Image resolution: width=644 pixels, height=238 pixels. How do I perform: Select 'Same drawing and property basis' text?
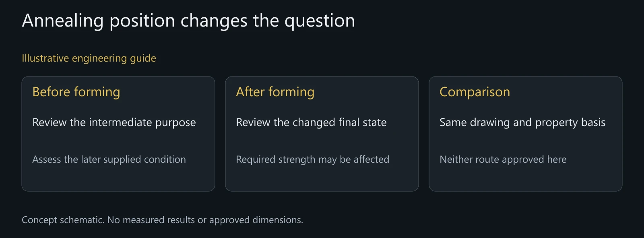coord(522,122)
